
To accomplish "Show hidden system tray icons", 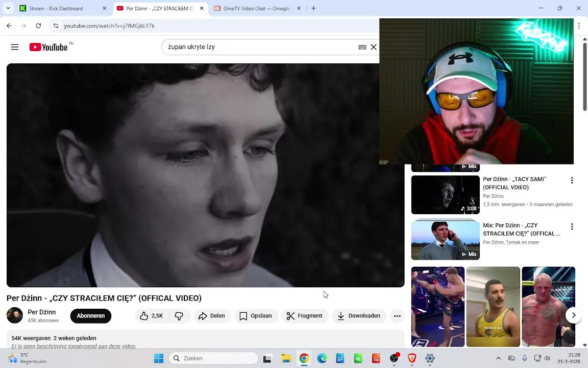I will tap(498, 358).
